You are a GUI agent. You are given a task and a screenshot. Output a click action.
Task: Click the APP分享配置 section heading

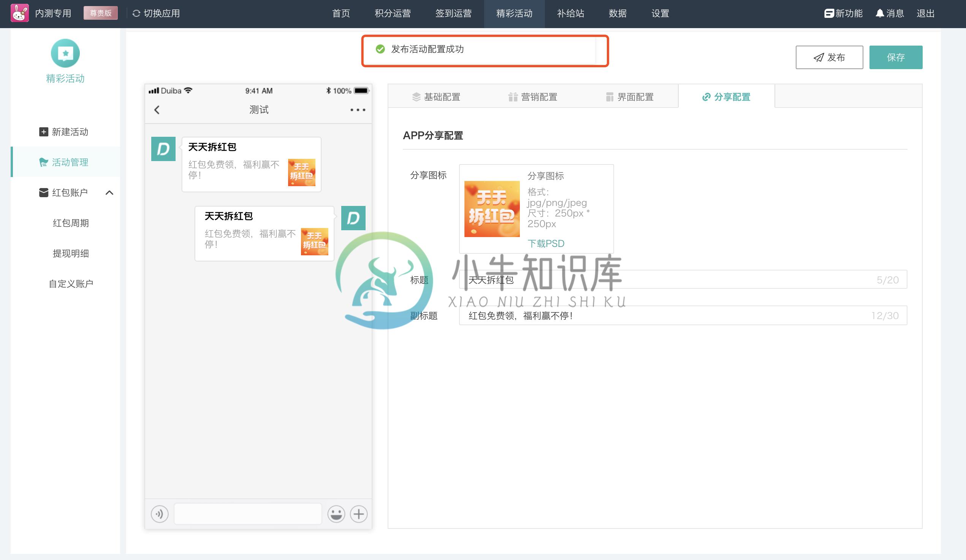pyautogui.click(x=433, y=135)
